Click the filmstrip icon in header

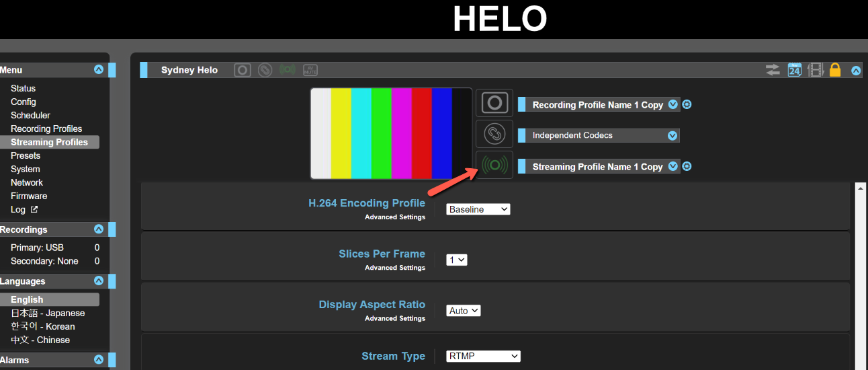point(816,70)
